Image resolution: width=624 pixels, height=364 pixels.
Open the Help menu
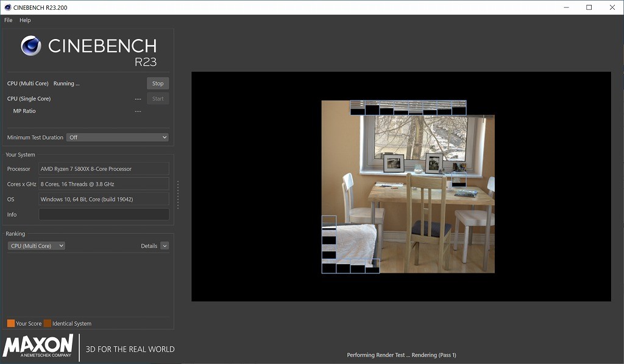(25, 20)
